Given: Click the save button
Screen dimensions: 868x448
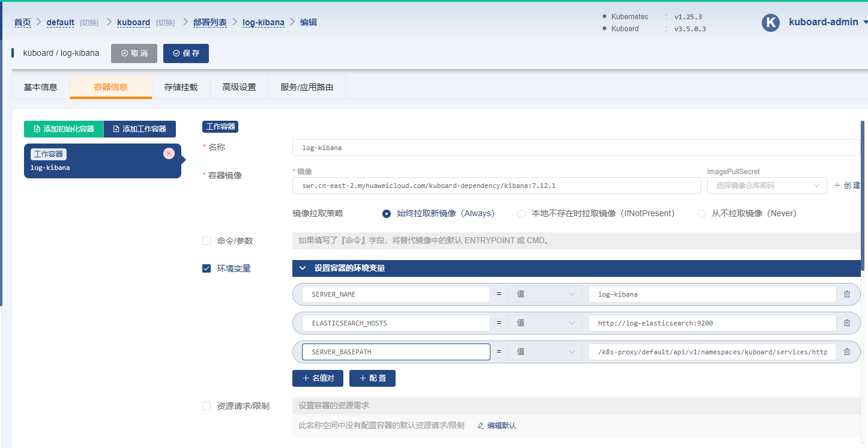Looking at the screenshot, I should tap(186, 53).
